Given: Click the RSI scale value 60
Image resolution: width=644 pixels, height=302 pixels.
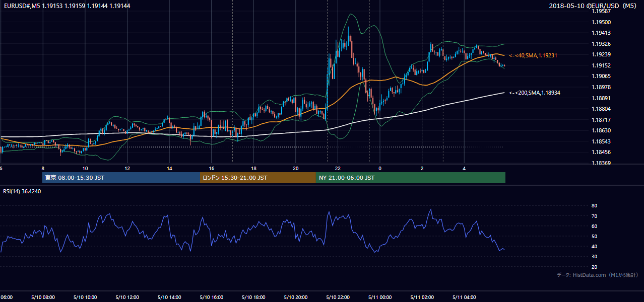Looking at the screenshot, I should tap(594, 226).
